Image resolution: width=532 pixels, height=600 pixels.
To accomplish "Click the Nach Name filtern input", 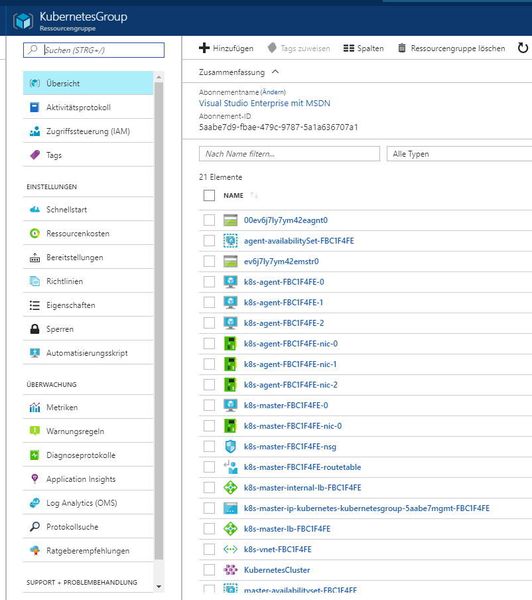I will tap(289, 154).
